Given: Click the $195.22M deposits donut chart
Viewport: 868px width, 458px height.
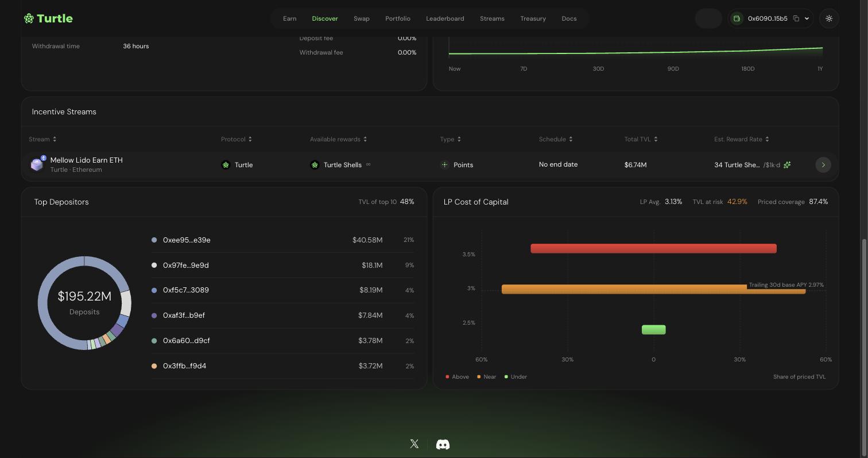Looking at the screenshot, I should pyautogui.click(x=84, y=303).
